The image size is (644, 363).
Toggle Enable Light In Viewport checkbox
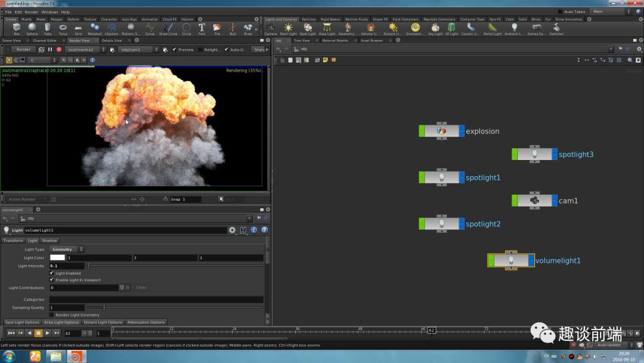click(x=51, y=280)
